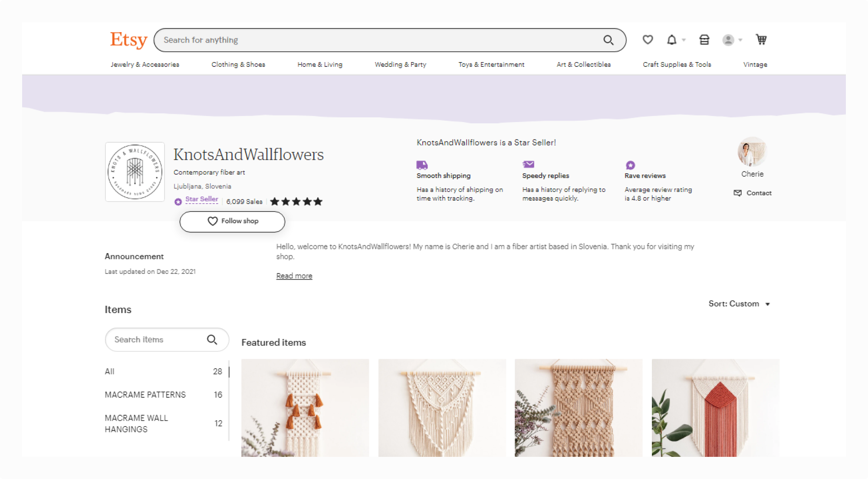The height and width of the screenshot is (479, 868).
Task: Click the Contact envelope icon
Action: tap(737, 193)
